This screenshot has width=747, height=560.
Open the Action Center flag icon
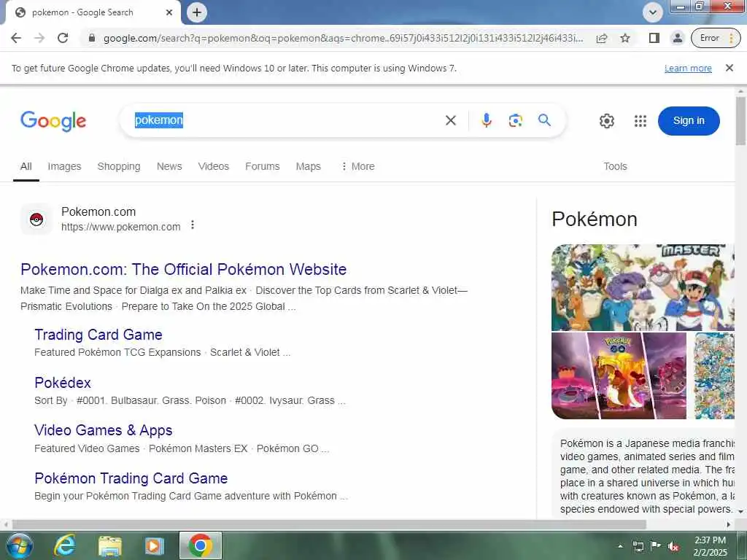656,545
